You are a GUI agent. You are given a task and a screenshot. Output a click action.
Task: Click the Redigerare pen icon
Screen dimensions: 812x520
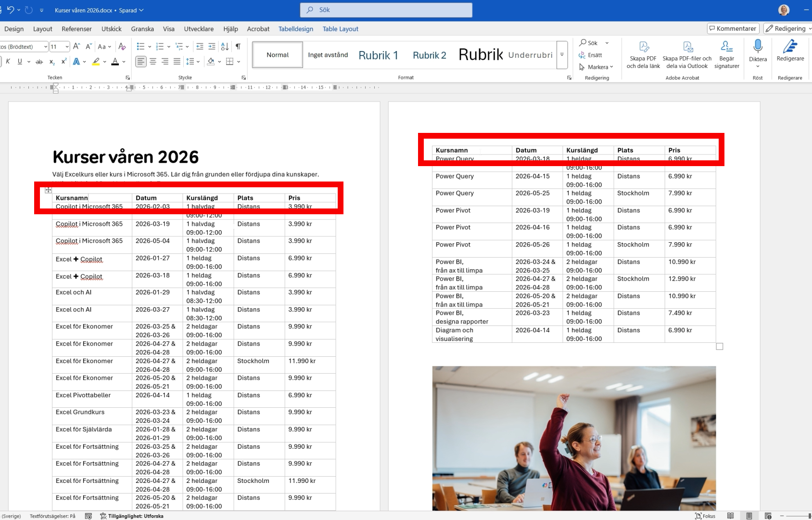(x=790, y=47)
